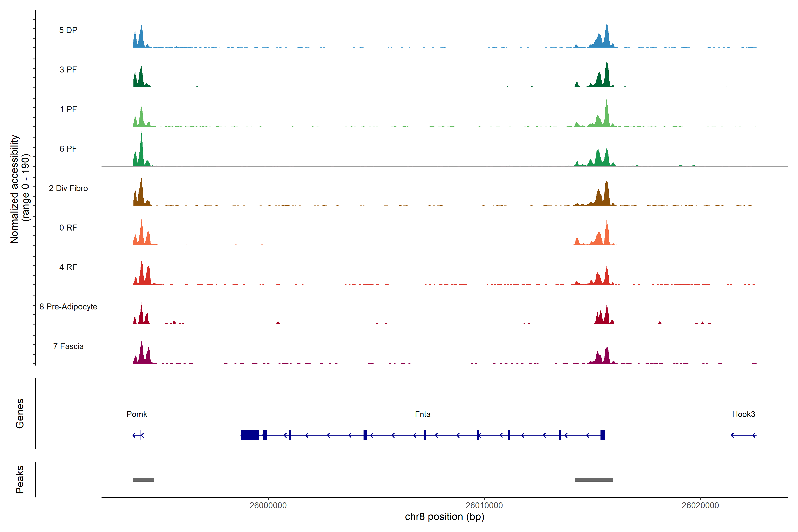Click the chr8 position axis title

tap(444, 517)
